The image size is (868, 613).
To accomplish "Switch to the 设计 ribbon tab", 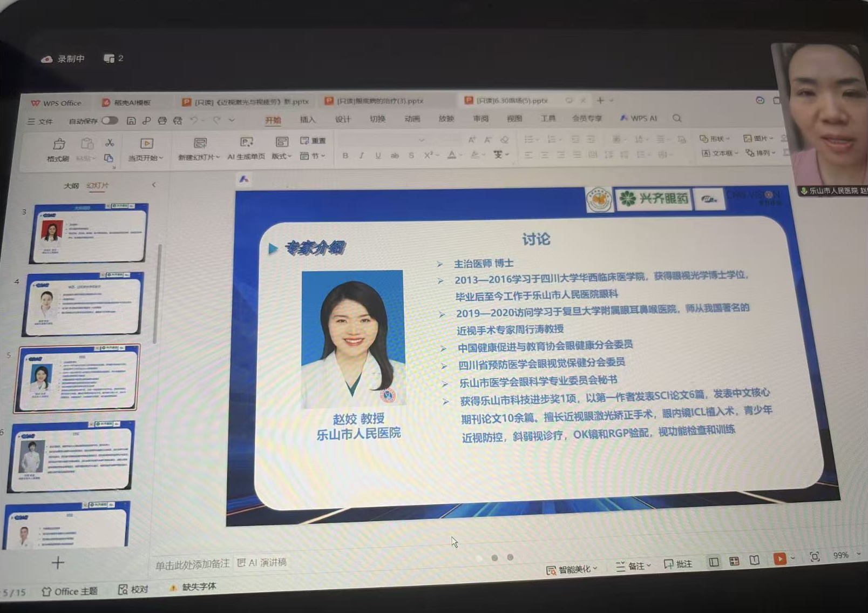I will tap(343, 119).
